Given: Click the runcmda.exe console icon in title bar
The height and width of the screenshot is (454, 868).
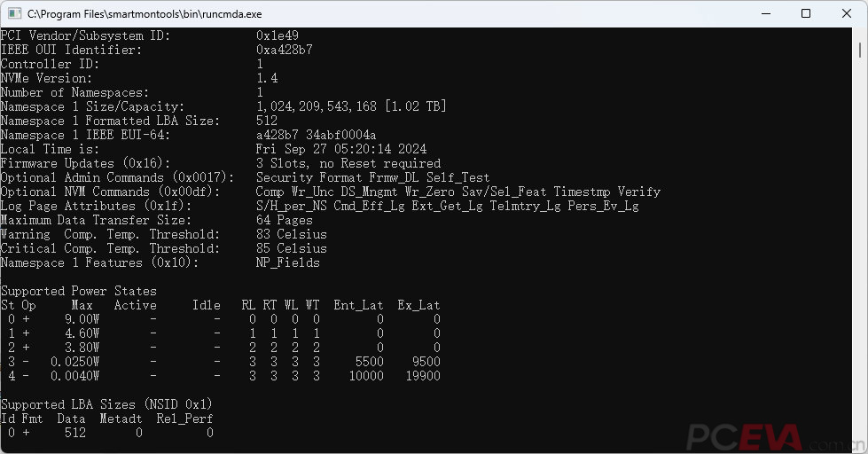Looking at the screenshot, I should tap(13, 13).
